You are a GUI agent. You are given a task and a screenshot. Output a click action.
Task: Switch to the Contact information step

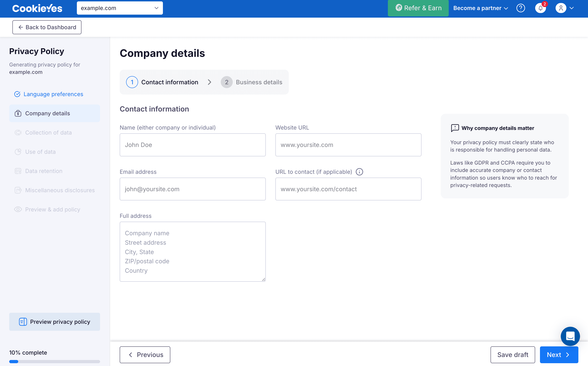click(162, 82)
